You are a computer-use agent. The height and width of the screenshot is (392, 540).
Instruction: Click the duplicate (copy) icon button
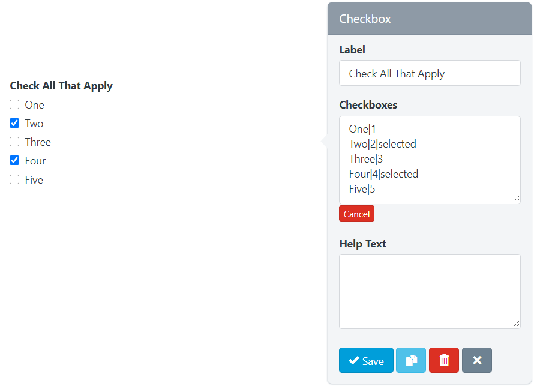411,360
